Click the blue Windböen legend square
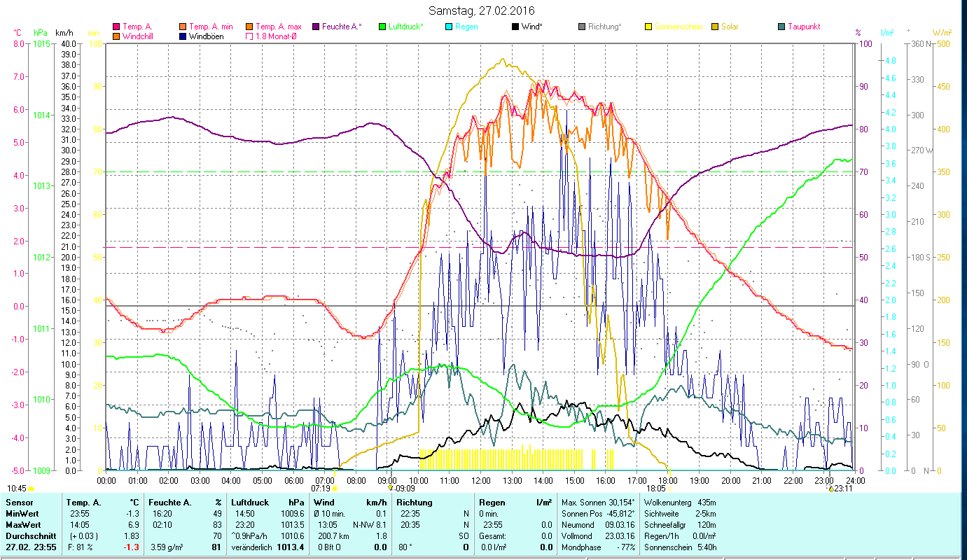 point(183,36)
